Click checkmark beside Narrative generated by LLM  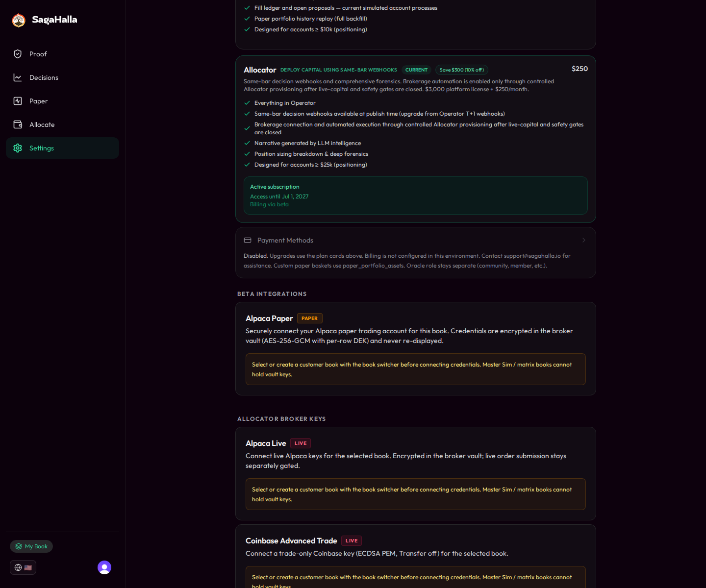pyautogui.click(x=247, y=143)
